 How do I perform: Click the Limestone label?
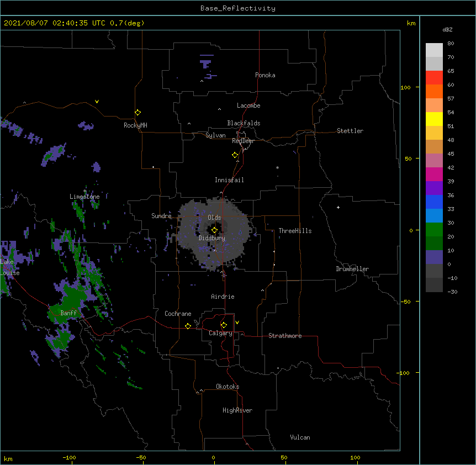pos(84,197)
